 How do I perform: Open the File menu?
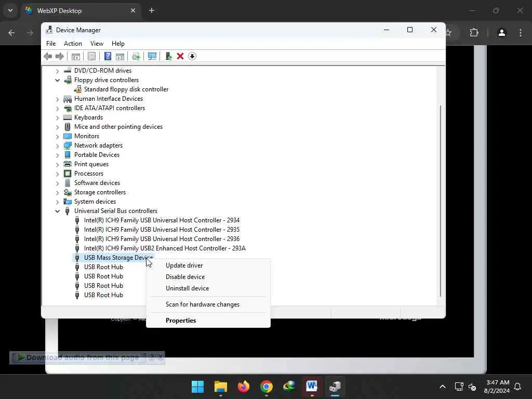click(51, 44)
